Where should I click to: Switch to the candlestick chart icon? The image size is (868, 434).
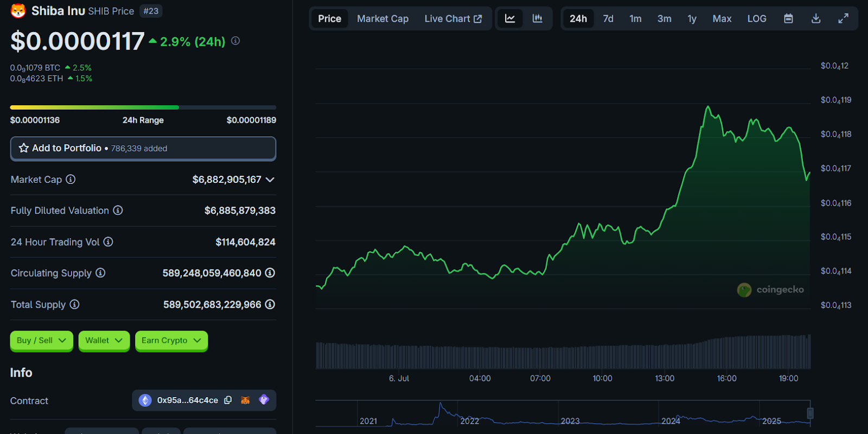pyautogui.click(x=537, y=18)
